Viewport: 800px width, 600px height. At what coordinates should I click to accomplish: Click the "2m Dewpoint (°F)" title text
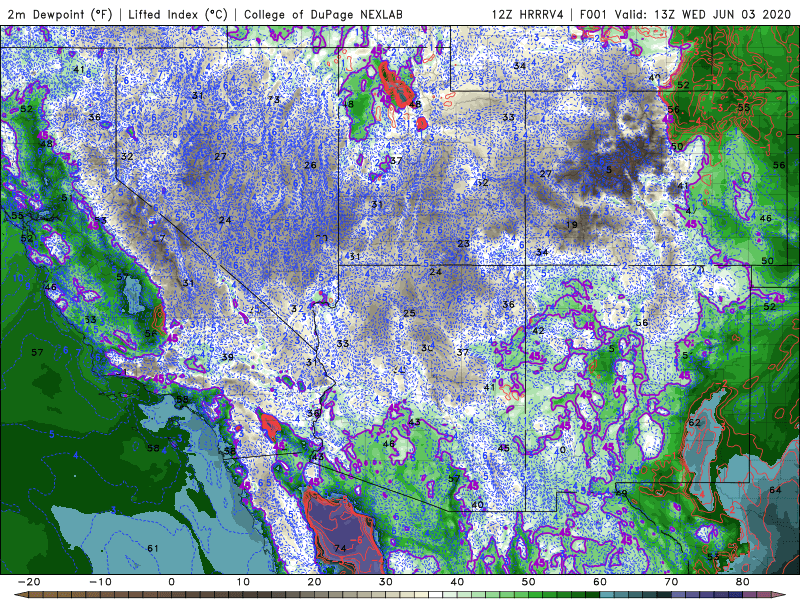(x=59, y=14)
